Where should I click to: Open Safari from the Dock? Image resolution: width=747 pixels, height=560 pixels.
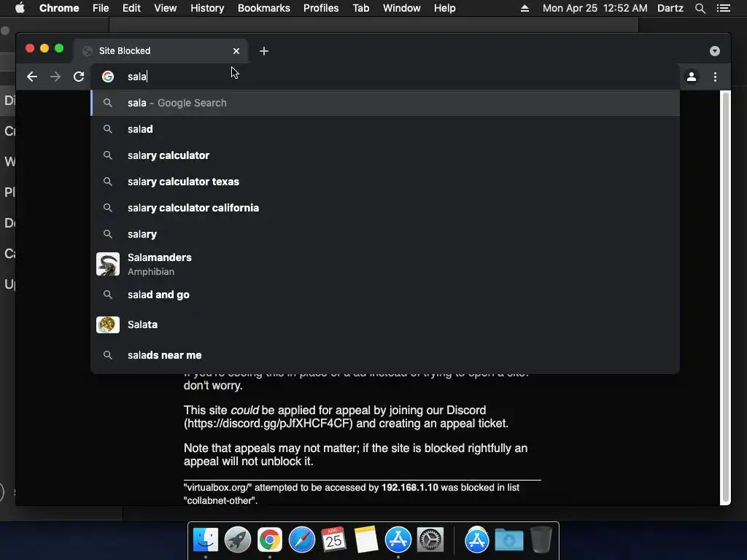[301, 540]
